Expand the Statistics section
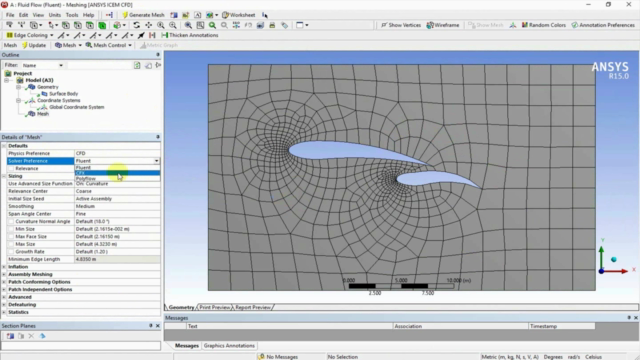640x360 pixels. coord(4,312)
